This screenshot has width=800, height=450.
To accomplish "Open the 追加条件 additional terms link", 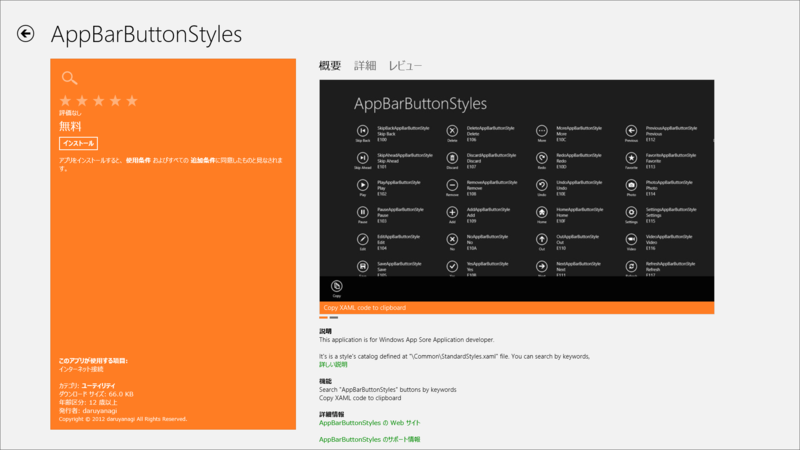I will pyautogui.click(x=203, y=160).
